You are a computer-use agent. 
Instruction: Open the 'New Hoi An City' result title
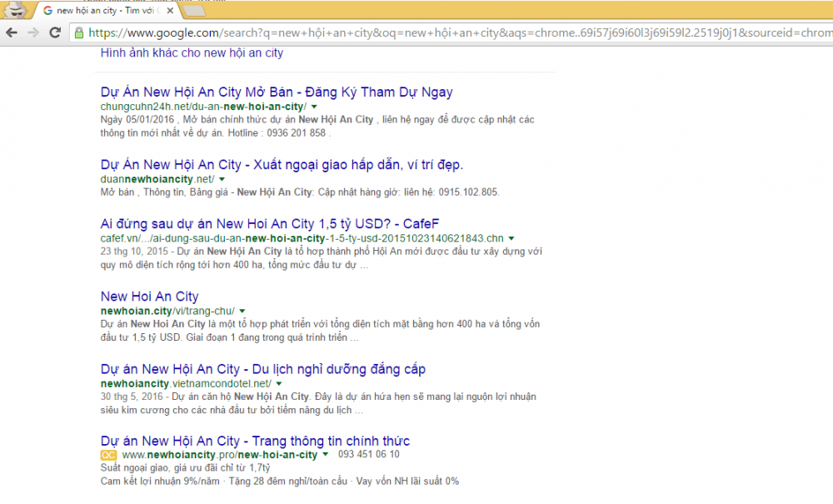[x=150, y=297]
